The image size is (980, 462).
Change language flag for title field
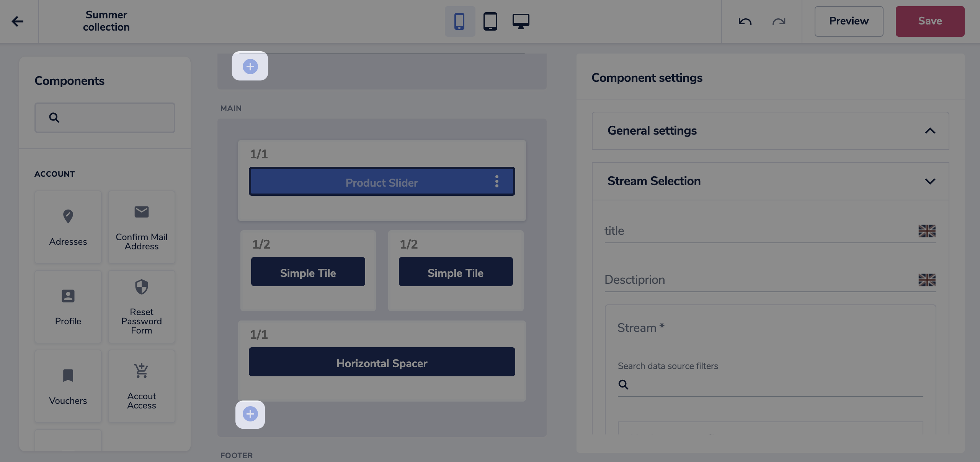[x=927, y=231]
